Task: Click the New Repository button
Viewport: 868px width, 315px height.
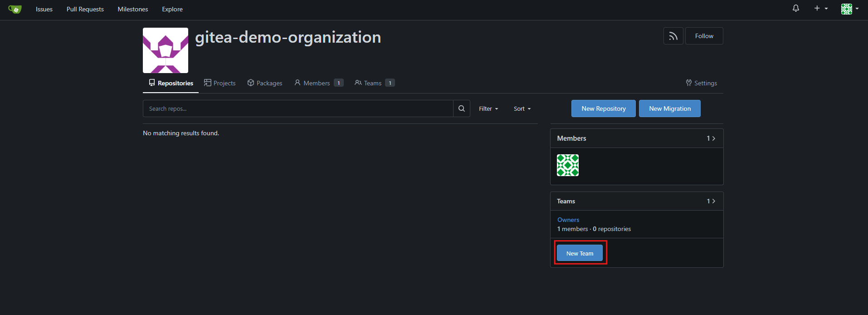Action: pos(604,108)
